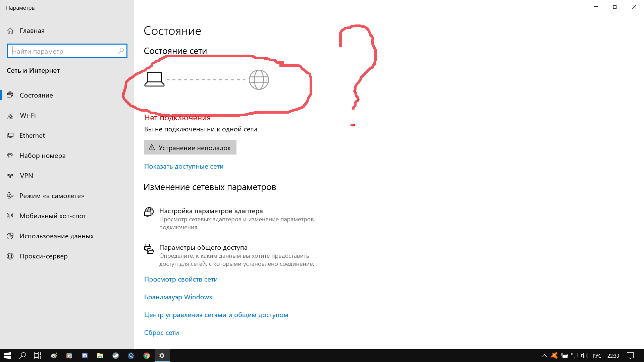The height and width of the screenshot is (362, 644).
Task: Select Главная menu item
Action: pyautogui.click(x=32, y=30)
